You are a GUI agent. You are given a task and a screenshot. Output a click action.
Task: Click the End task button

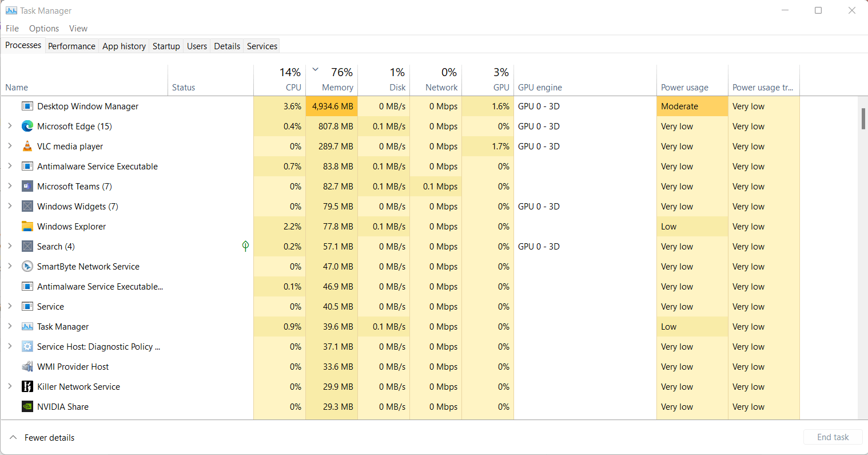tap(833, 437)
